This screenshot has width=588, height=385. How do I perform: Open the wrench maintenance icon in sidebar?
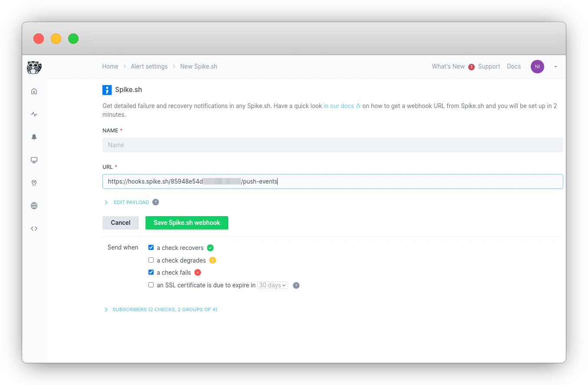tap(34, 183)
